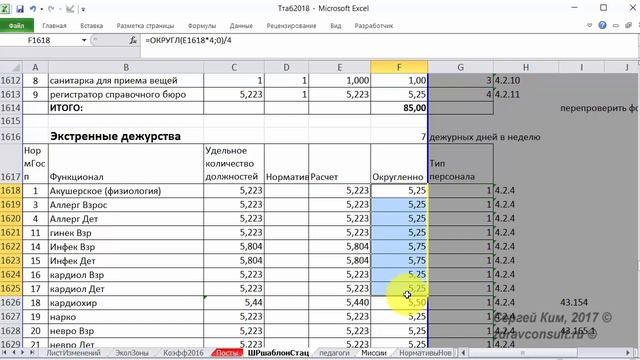Switch to ЭколЗоны sheet tab

pyautogui.click(x=131, y=353)
